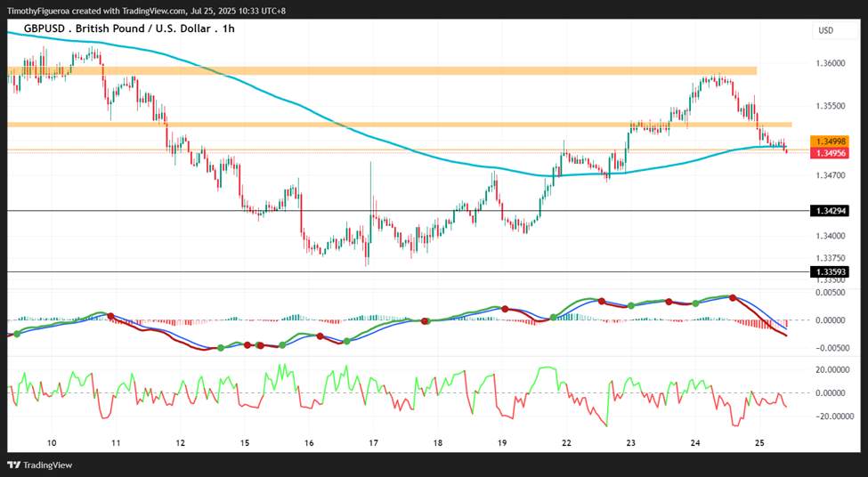The image size is (868, 477).
Task: Select the black horizontal line at 1.33593
Action: [x=408, y=271]
